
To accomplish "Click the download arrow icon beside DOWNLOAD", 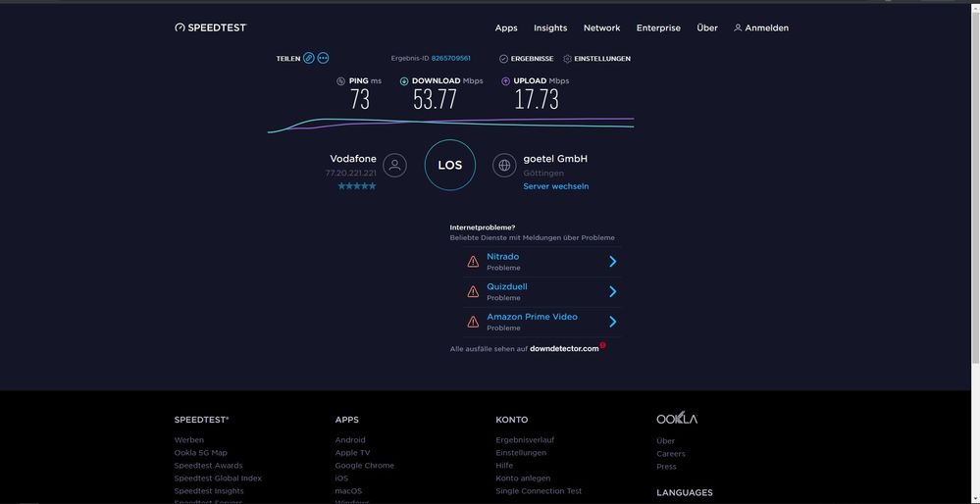I will click(x=404, y=81).
